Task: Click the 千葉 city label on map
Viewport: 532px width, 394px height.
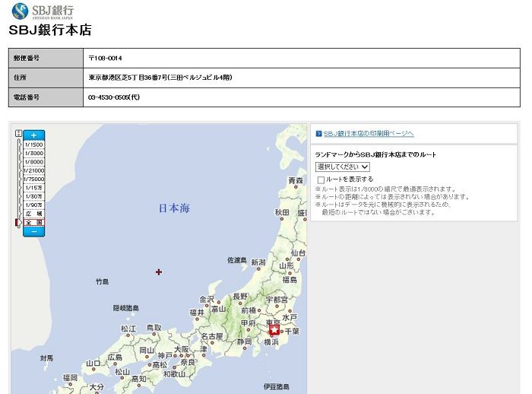Action: [x=292, y=331]
